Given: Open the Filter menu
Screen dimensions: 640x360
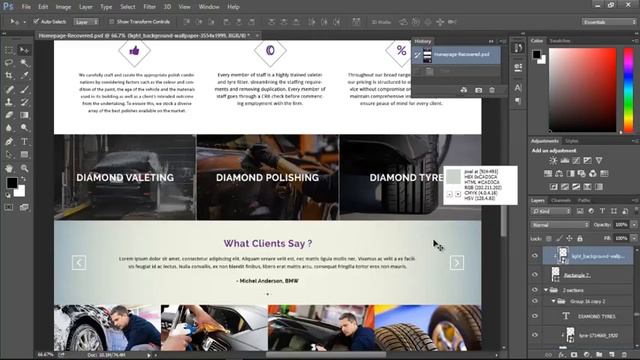Looking at the screenshot, I should [149, 7].
